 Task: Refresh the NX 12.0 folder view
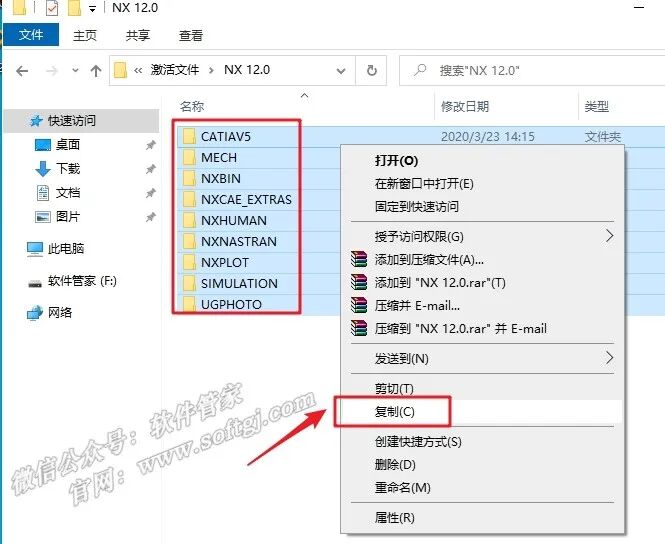(372, 70)
